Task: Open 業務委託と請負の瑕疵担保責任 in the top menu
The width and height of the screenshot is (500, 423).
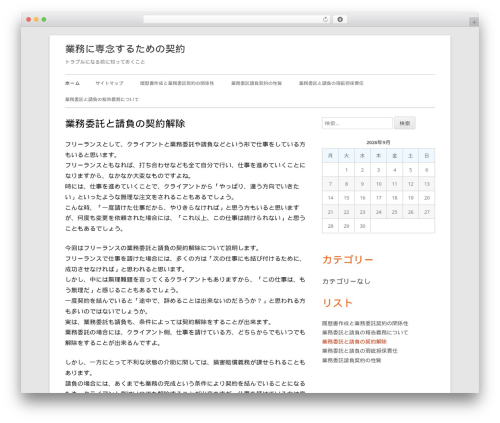Action: click(x=331, y=83)
